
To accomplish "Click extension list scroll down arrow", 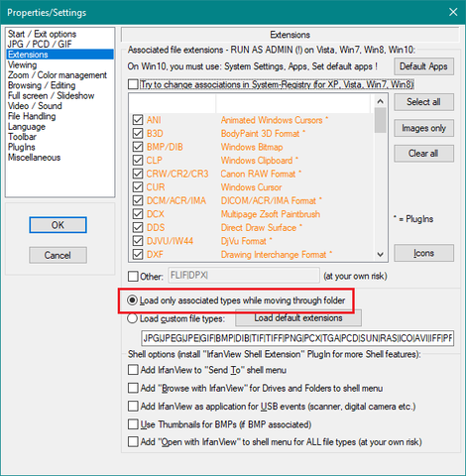I will 381,255.
